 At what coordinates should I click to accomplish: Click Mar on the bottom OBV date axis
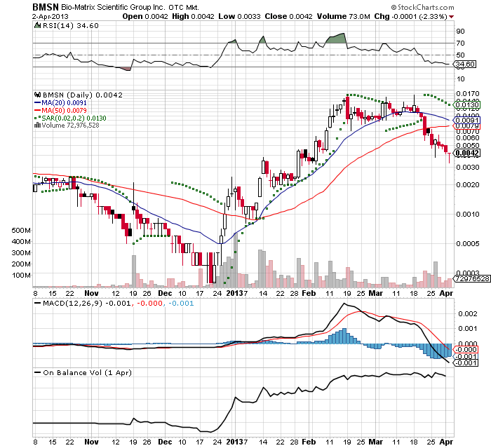pyautogui.click(x=376, y=442)
